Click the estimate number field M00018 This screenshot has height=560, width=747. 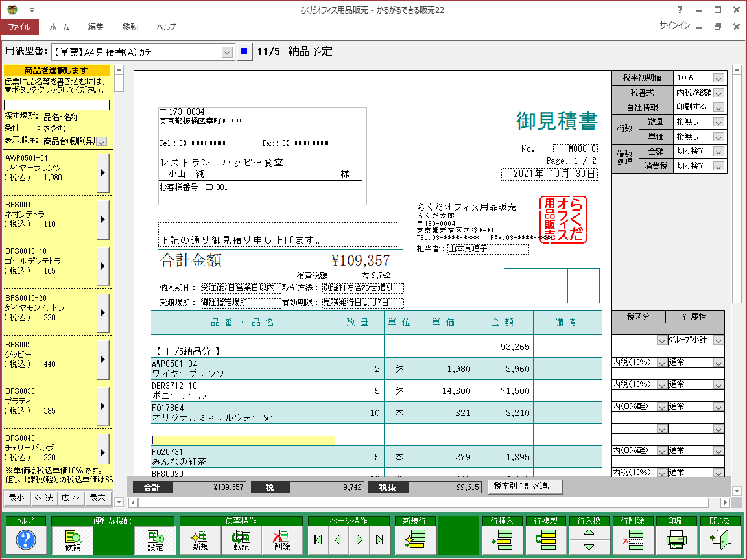click(x=575, y=149)
